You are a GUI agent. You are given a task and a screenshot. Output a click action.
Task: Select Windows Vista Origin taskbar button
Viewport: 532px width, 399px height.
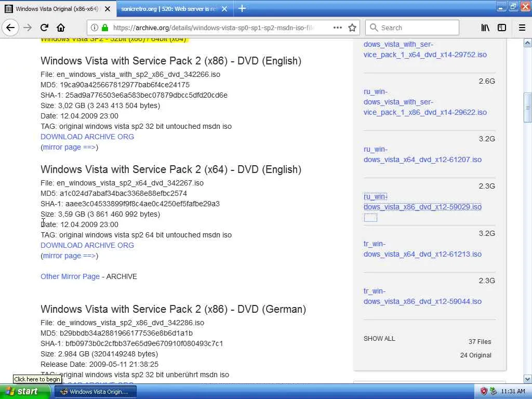96,392
